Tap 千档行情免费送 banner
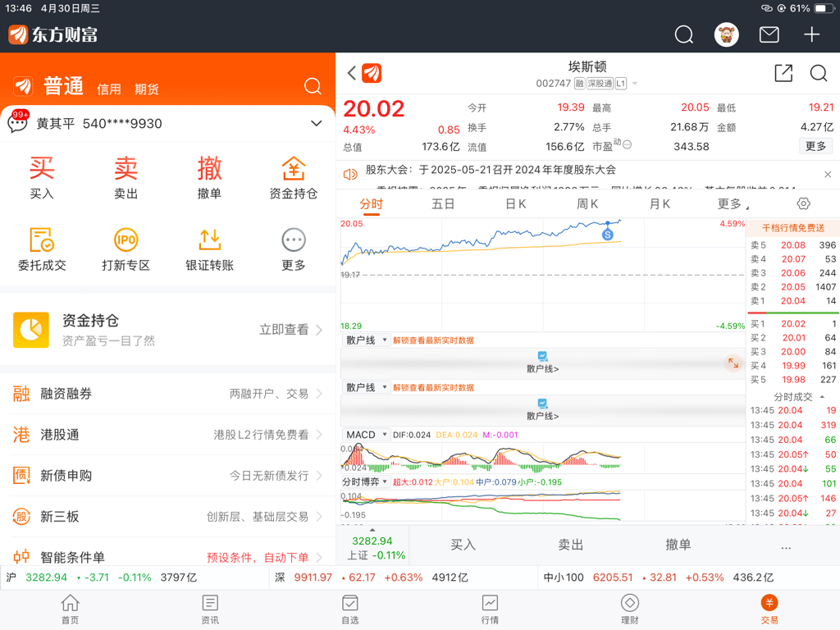840x630 pixels. click(x=793, y=228)
